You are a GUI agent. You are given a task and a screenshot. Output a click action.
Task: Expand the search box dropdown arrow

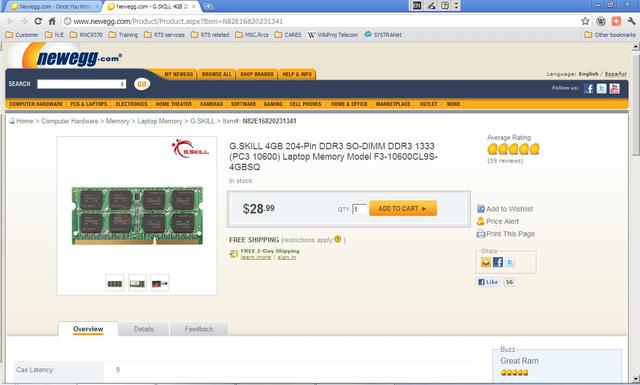122,84
